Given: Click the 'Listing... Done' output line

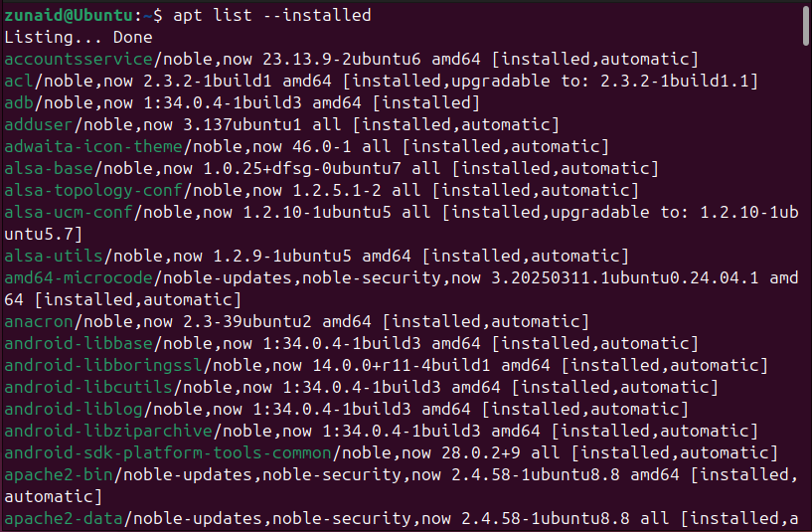Looking at the screenshot, I should point(79,38).
